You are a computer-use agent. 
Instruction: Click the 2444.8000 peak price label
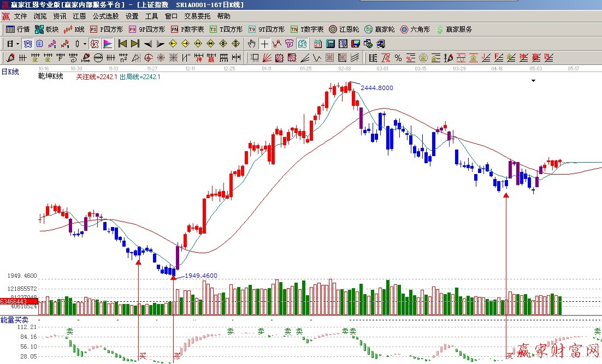pos(376,88)
